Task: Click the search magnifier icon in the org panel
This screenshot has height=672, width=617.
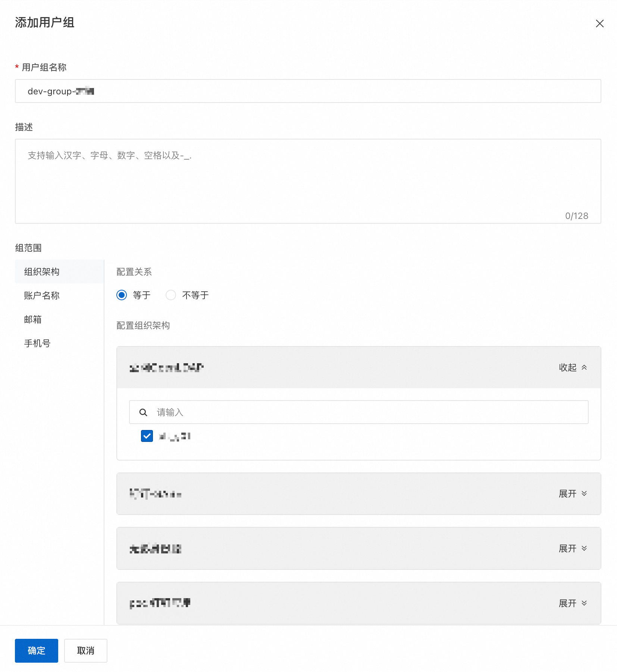Action: 143,412
